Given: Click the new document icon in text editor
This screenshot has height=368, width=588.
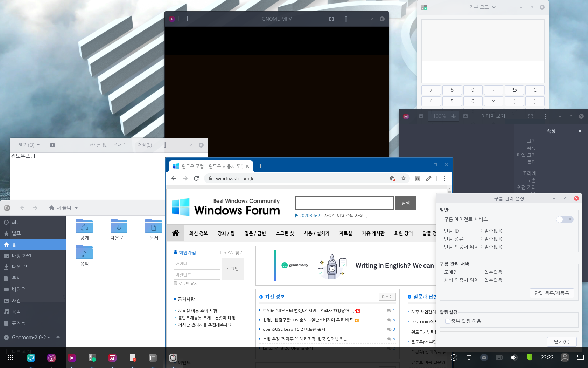Looking at the screenshot, I should (52, 145).
